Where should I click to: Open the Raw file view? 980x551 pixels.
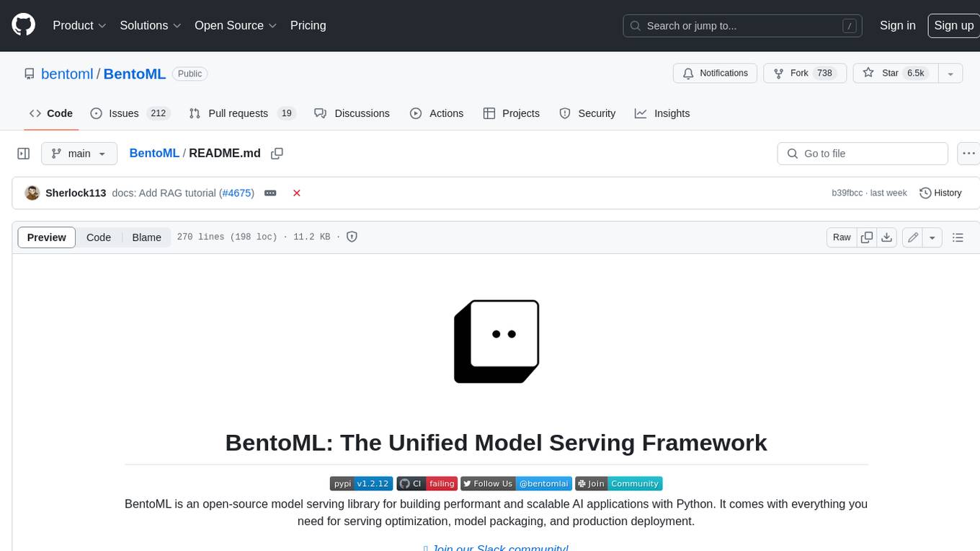pos(842,237)
